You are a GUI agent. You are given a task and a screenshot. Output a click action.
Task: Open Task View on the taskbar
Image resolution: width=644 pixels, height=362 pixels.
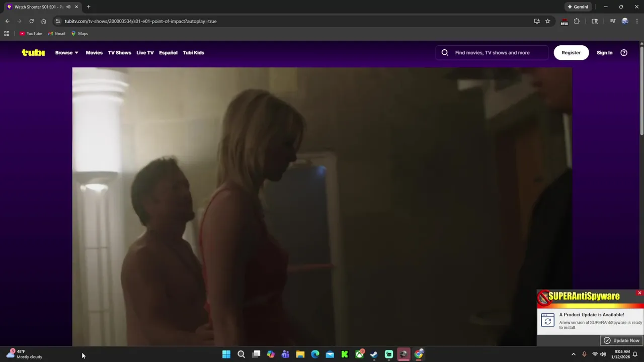pos(256,354)
